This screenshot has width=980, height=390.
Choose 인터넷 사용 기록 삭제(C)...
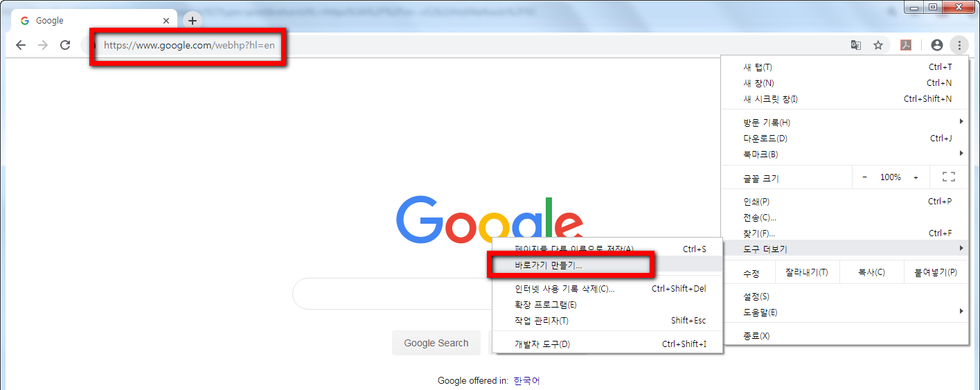coord(607,288)
